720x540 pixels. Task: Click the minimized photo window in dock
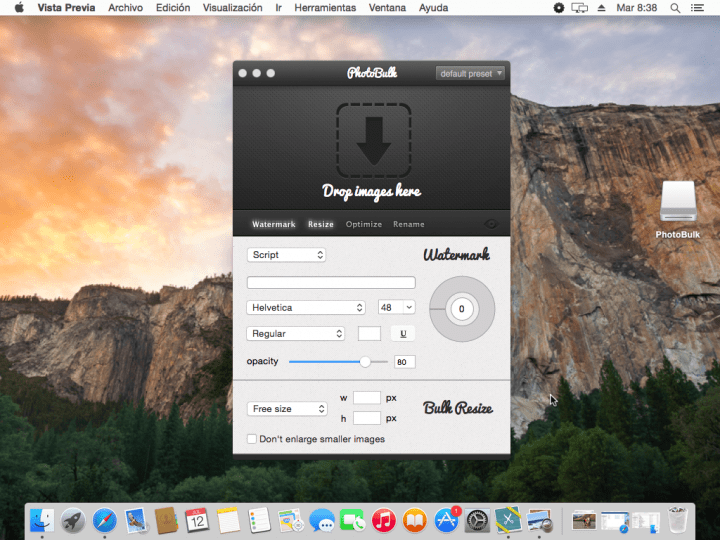[584, 522]
